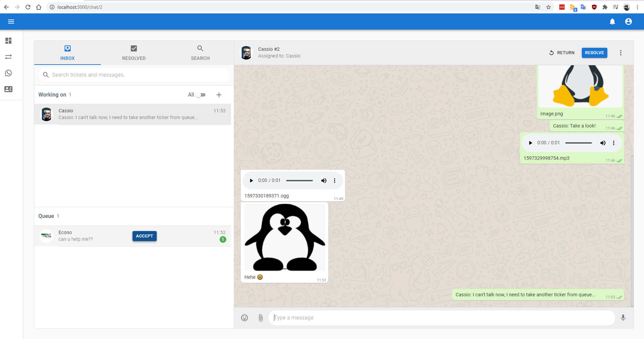644x339 pixels.
Task: Open the hamburger navigation menu
Action: click(11, 22)
